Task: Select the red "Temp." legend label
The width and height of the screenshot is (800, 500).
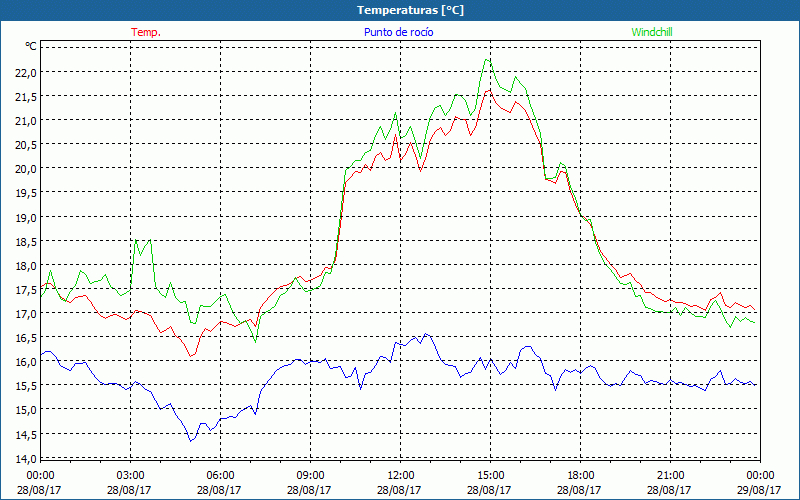Action: coord(146,32)
